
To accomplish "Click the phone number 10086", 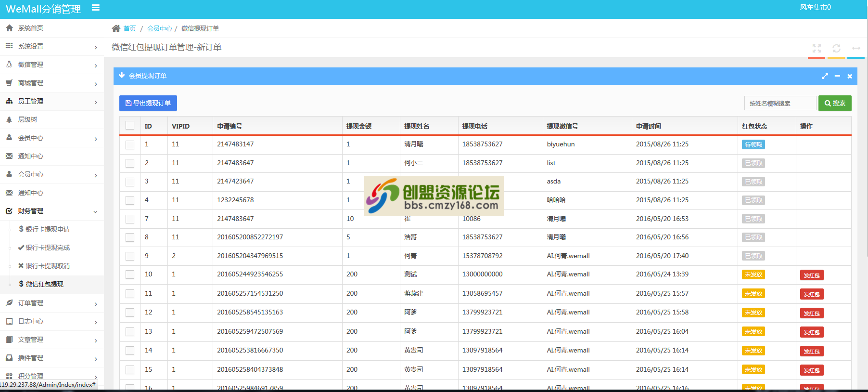I will [471, 219].
